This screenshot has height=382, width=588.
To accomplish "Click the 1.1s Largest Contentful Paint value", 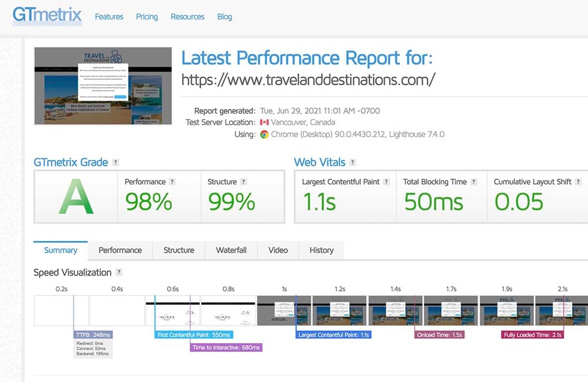I will tap(319, 202).
